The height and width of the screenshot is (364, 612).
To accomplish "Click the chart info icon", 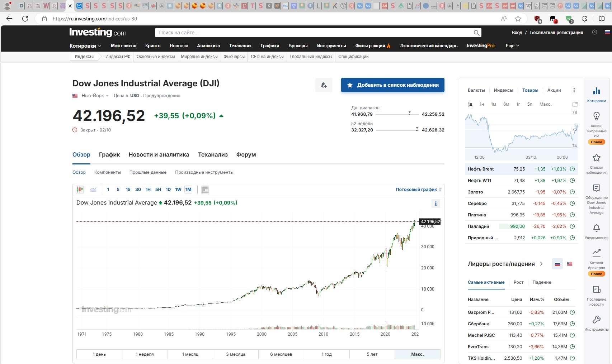I will [436, 203].
